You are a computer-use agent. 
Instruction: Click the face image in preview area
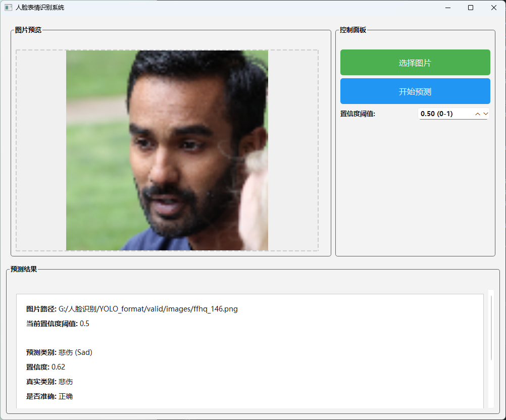coord(167,150)
